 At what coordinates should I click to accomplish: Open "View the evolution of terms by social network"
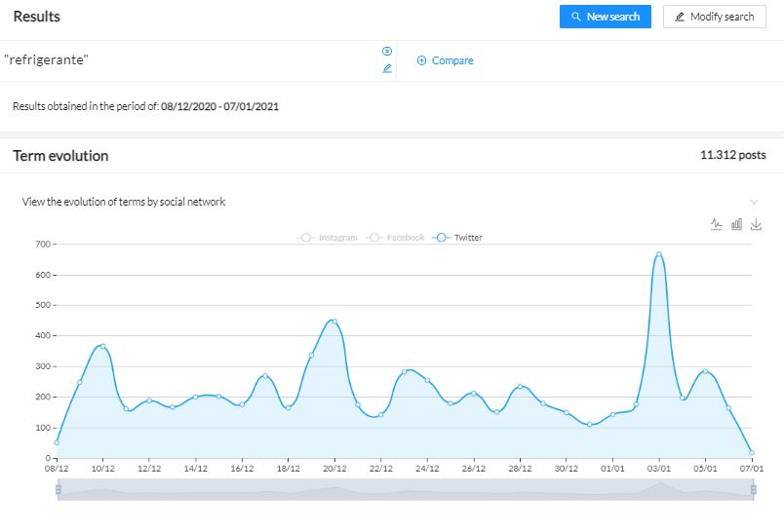click(x=124, y=202)
